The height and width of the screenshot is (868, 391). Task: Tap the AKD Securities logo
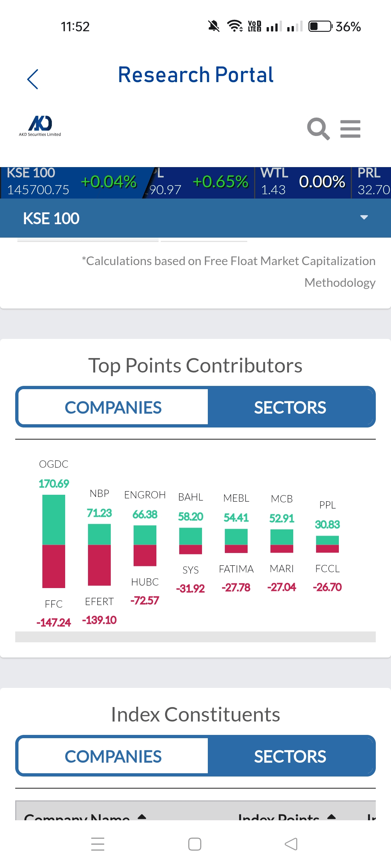pos(40,126)
